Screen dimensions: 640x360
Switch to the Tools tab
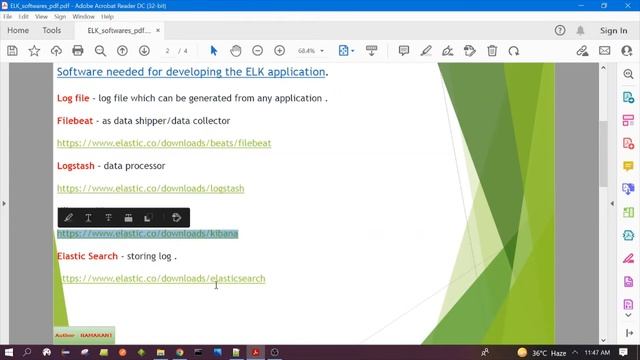(x=52, y=31)
